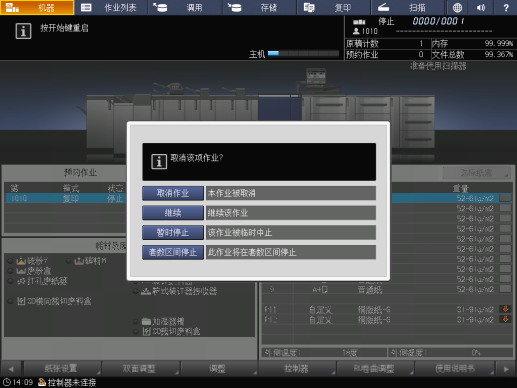Click the user icon next to 1010
The width and height of the screenshot is (517, 388).
point(356,31)
